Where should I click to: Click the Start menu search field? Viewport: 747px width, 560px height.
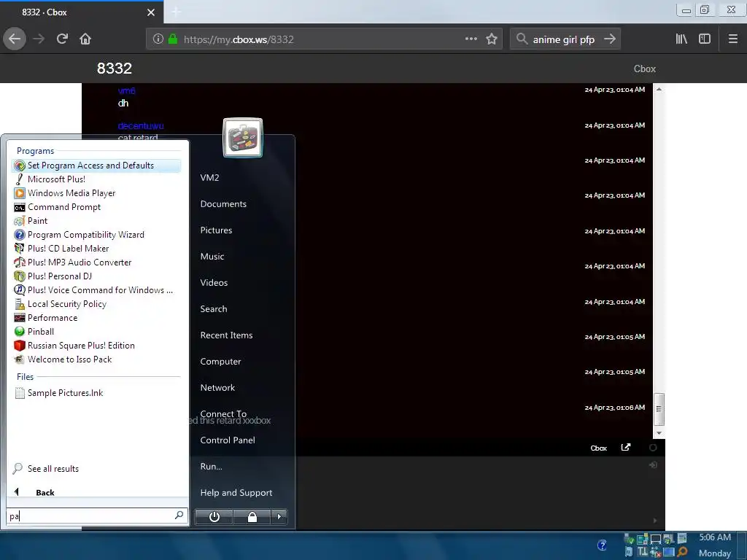coord(97,516)
